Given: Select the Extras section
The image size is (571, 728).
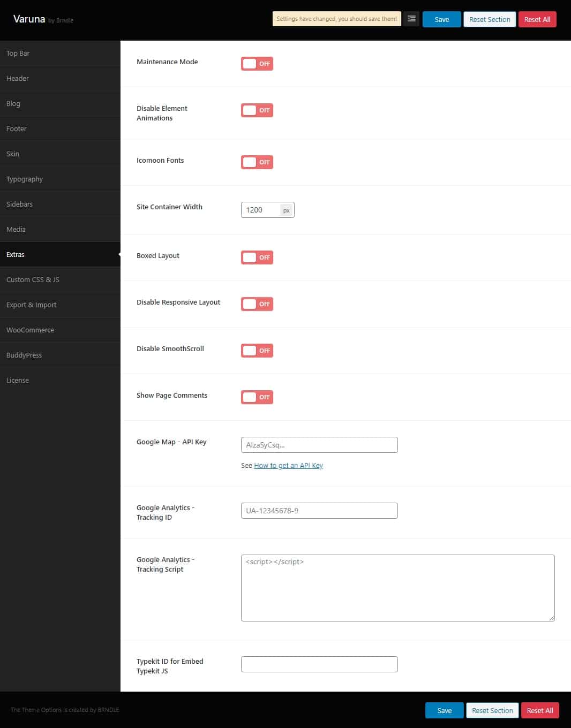Looking at the screenshot, I should pos(60,255).
